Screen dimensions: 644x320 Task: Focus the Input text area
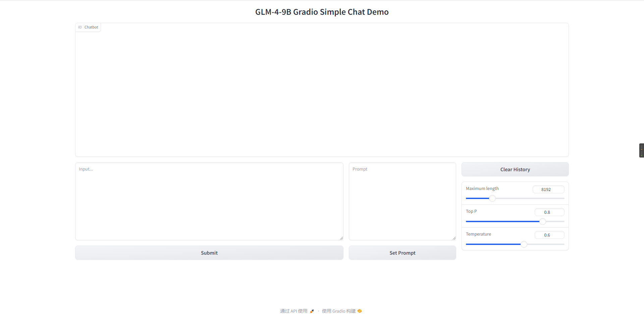click(209, 201)
